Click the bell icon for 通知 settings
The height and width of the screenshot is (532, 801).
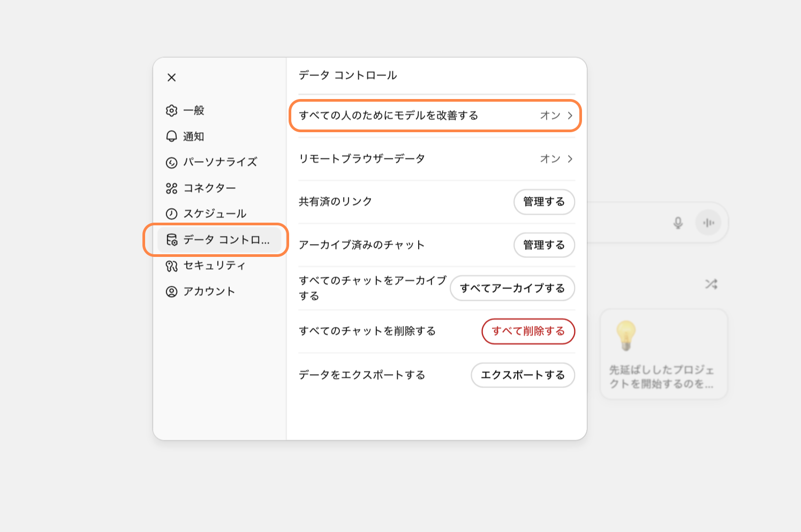tap(171, 136)
